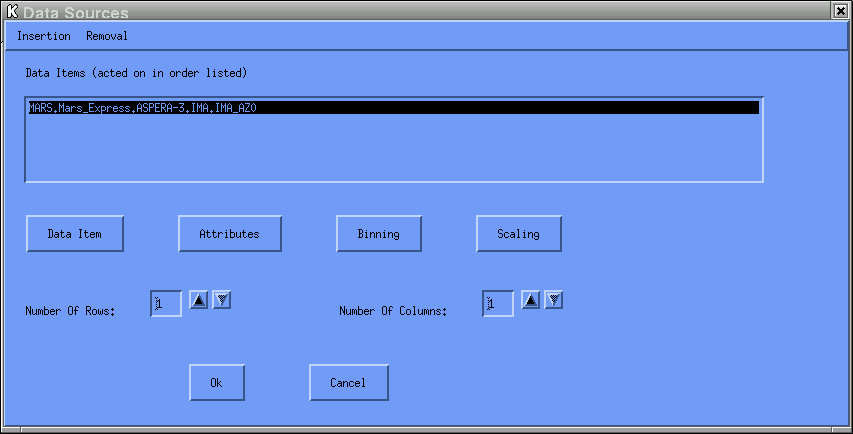Open the Insertion menu

(44, 36)
